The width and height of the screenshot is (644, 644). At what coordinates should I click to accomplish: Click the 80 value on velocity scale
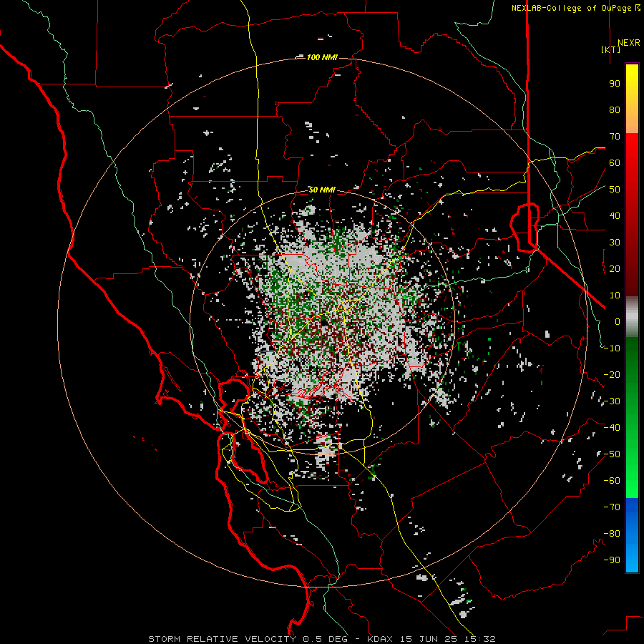pos(615,110)
